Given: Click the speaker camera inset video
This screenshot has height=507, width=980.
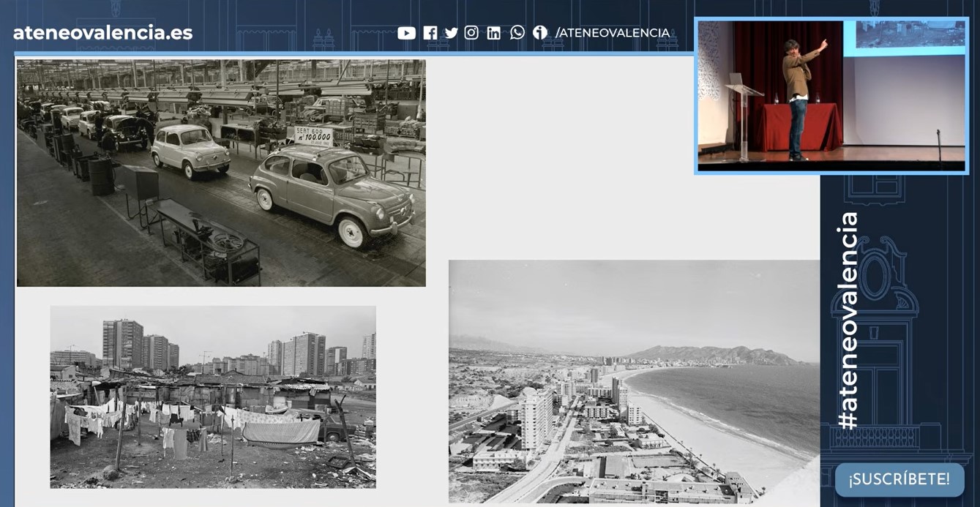Looking at the screenshot, I should pyautogui.click(x=831, y=96).
